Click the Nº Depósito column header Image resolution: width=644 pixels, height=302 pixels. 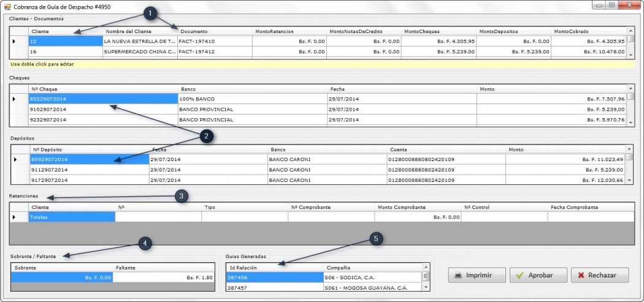click(x=90, y=149)
